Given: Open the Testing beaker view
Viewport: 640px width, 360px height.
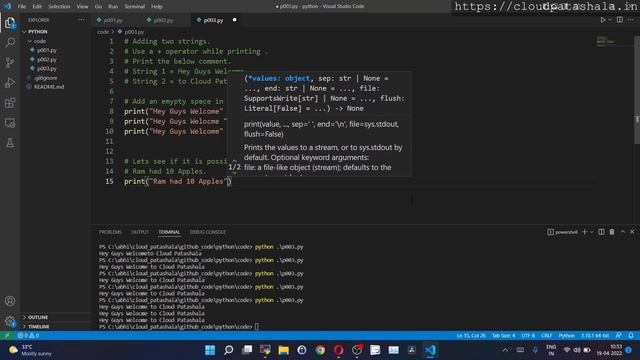Looking at the screenshot, I should pyautogui.click(x=10, y=142).
